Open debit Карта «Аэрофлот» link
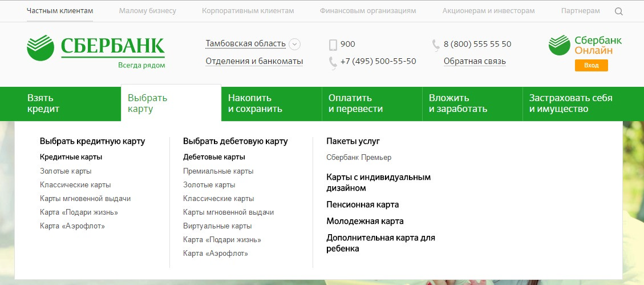 [216, 254]
